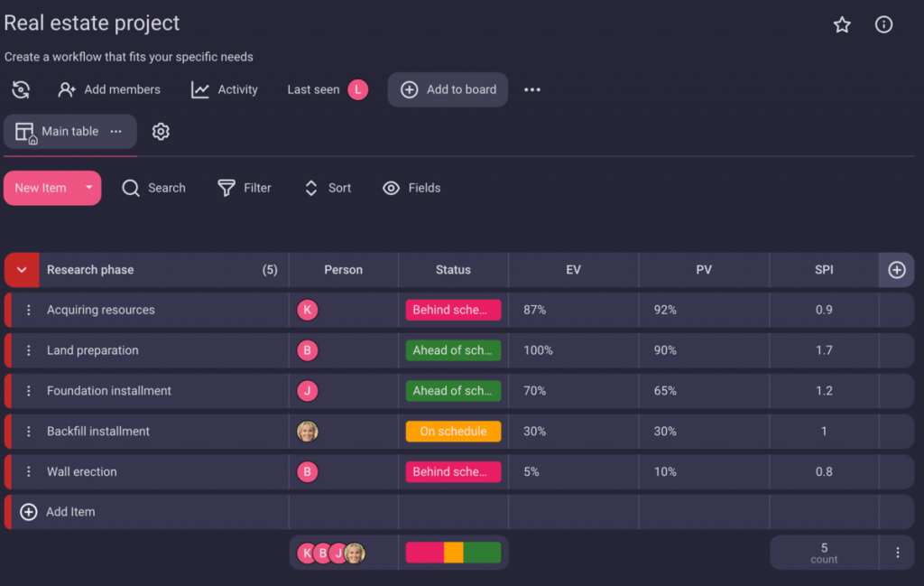Click Add members
924x586 pixels.
click(109, 89)
